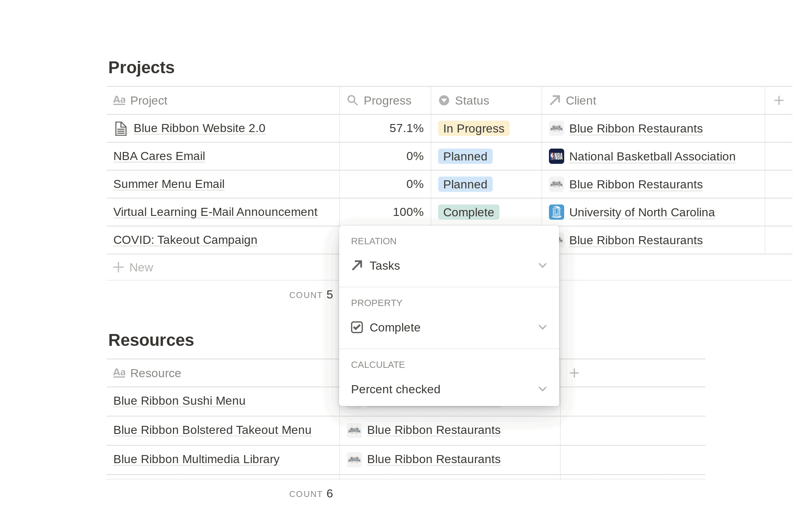Click the In Progress status tag

473,128
